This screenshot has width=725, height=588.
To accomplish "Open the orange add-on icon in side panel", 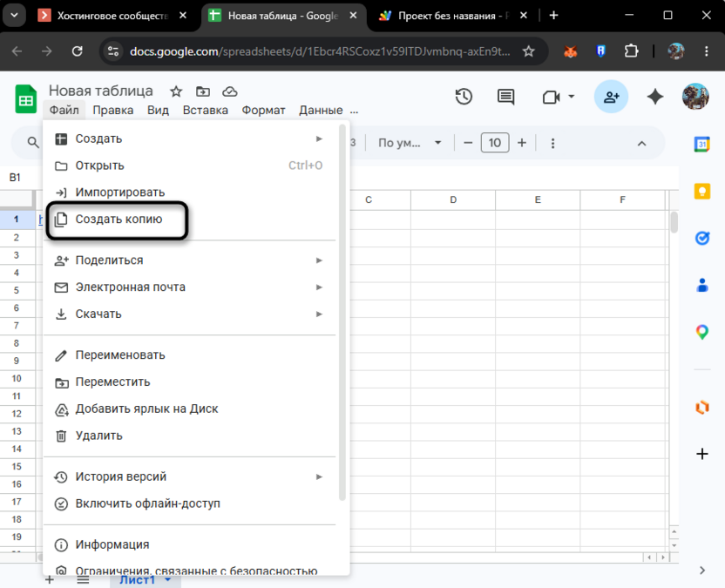I will pyautogui.click(x=701, y=408).
